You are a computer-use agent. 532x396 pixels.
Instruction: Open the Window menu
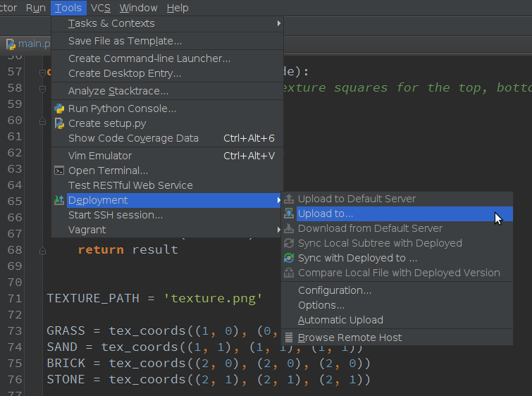[x=138, y=8]
